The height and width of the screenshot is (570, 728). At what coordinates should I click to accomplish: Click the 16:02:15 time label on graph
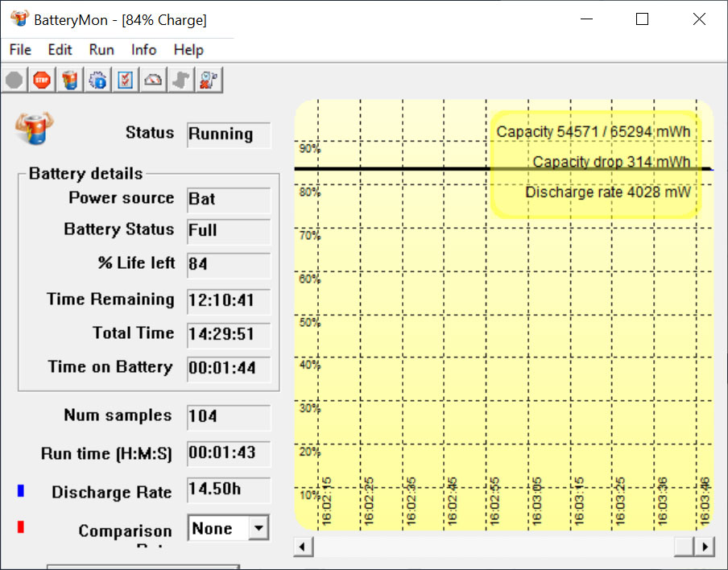pyautogui.click(x=326, y=502)
